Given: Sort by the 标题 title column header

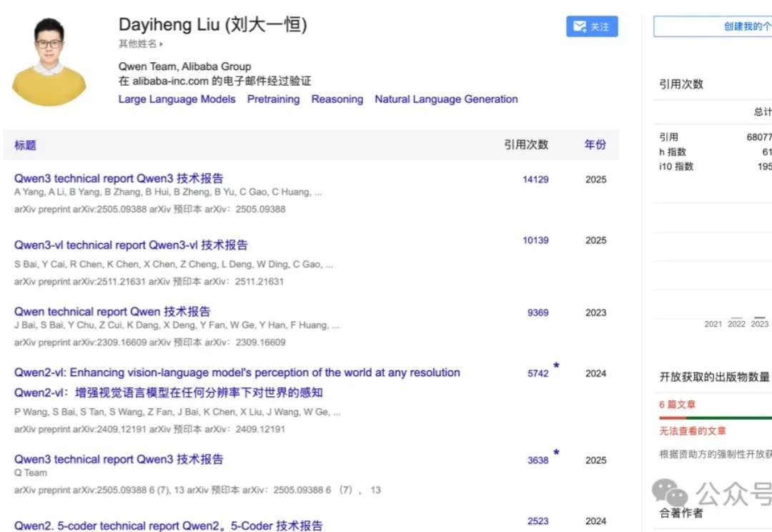Looking at the screenshot, I should point(25,145).
